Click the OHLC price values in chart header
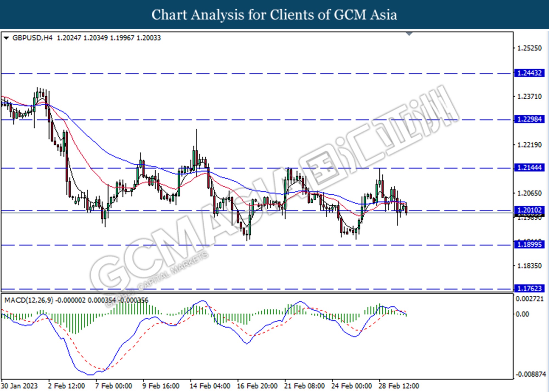Viewport: 549px width, 392px height. (x=109, y=38)
